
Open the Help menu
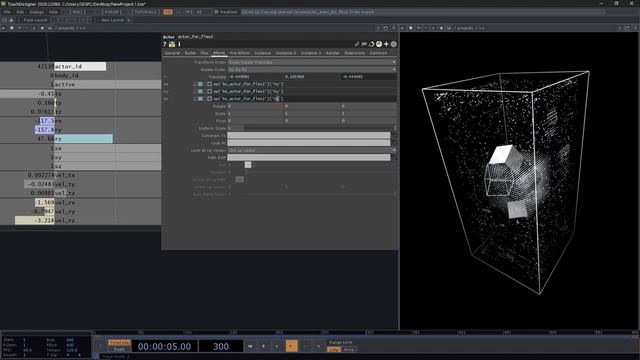[53, 12]
